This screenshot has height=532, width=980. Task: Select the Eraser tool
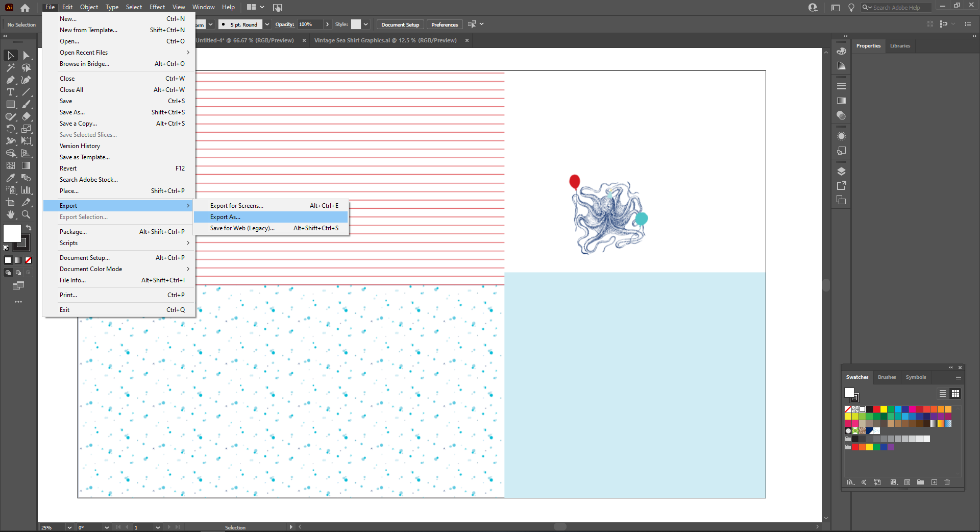click(27, 116)
